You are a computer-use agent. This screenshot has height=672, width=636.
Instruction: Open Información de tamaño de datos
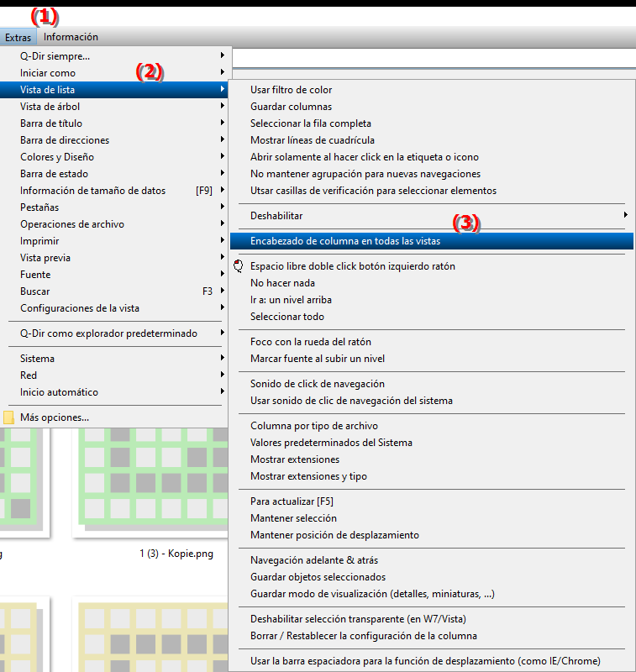[115, 191]
